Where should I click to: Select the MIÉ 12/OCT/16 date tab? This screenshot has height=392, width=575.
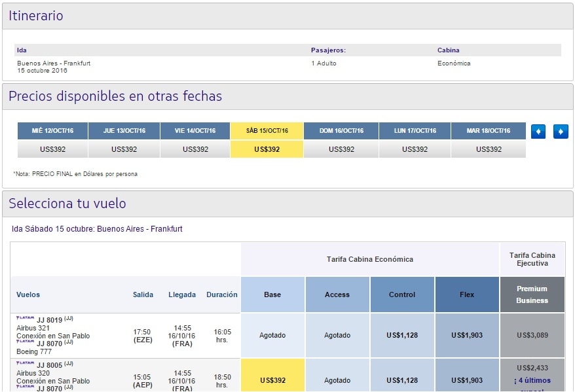click(53, 131)
